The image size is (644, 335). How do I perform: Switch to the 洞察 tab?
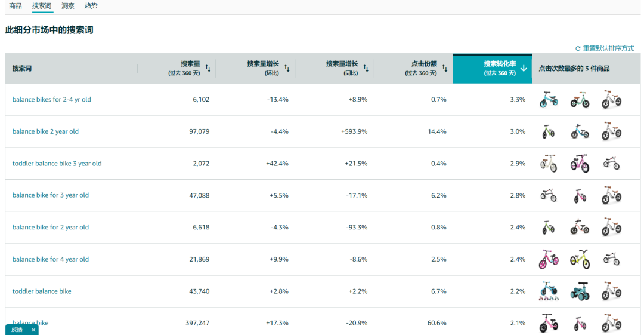(68, 6)
